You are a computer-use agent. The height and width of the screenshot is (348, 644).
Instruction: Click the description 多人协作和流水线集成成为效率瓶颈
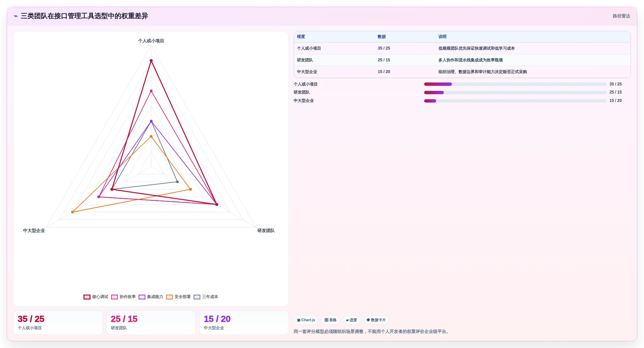[x=471, y=60]
